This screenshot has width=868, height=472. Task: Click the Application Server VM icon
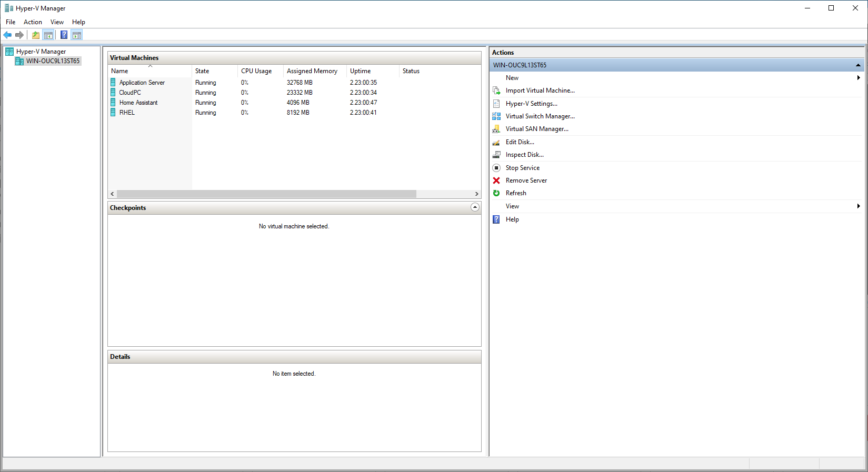click(x=113, y=83)
